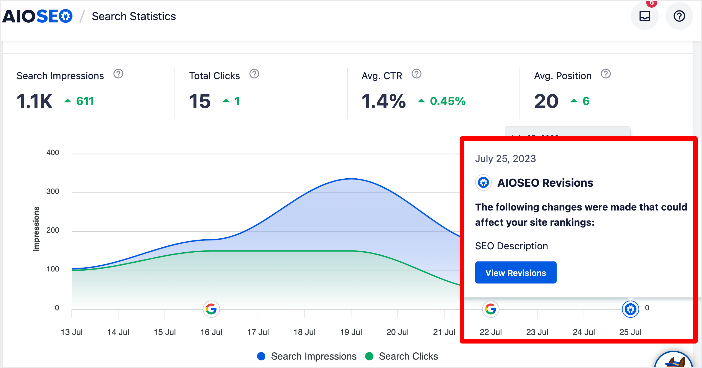Click Google update marker on 22 Jul
Viewport: 702px width, 368px height.
pos(491,308)
